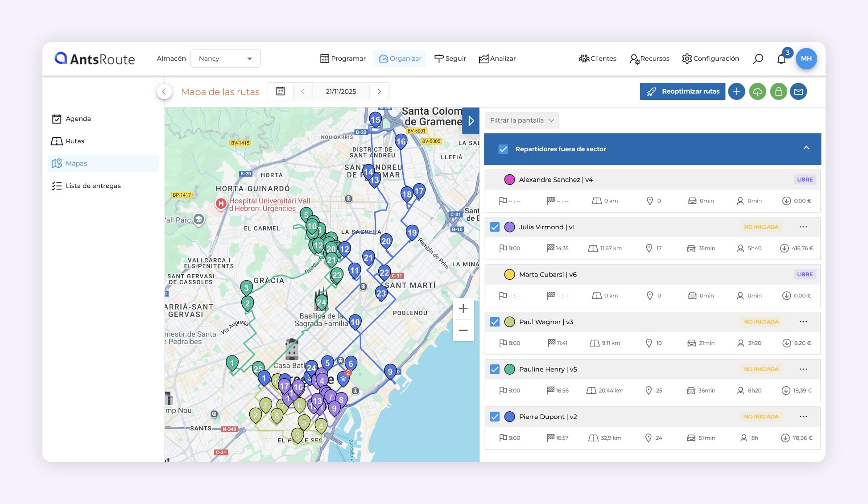Image resolution: width=868 pixels, height=504 pixels.
Task: Open Lista de entregas in sidebar
Action: tap(93, 186)
